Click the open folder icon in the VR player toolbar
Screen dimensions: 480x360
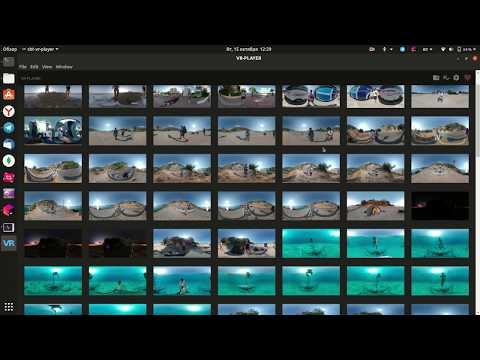click(436, 78)
